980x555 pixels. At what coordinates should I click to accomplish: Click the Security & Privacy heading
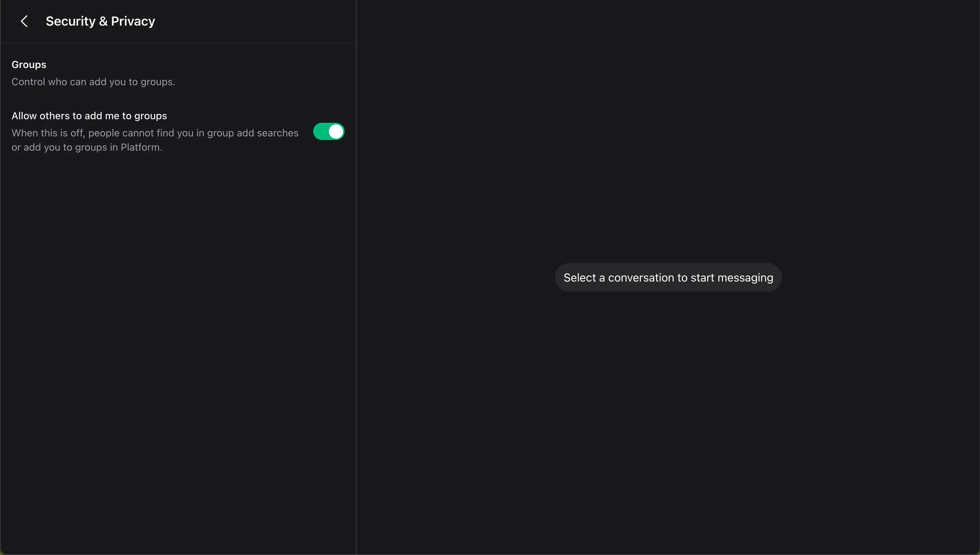point(100,21)
